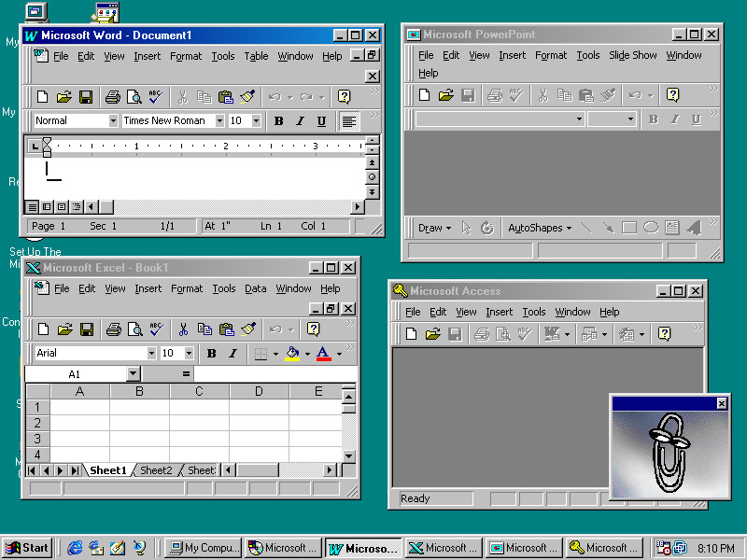Toggle the Select Objects arrow in PowerPoint
This screenshot has width=747, height=560.
466,228
